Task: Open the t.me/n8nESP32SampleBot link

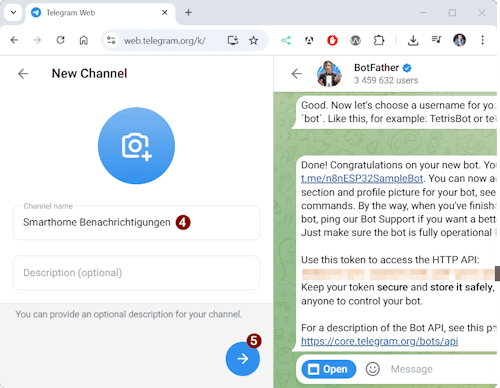Action: point(362,178)
